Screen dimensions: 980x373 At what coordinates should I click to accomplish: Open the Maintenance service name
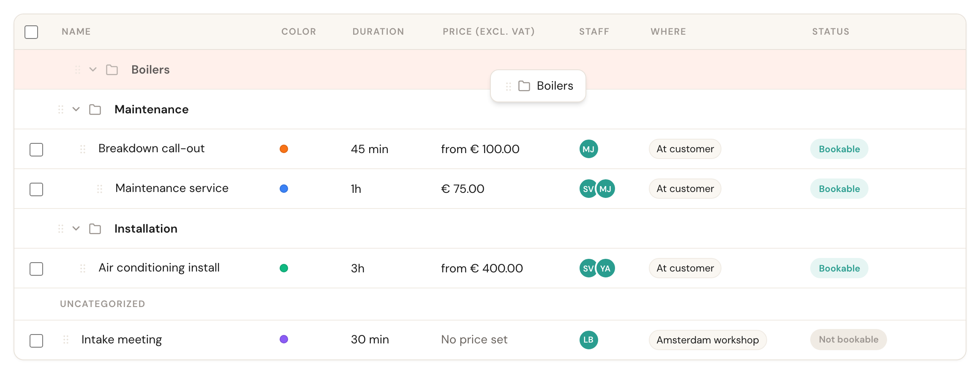172,188
